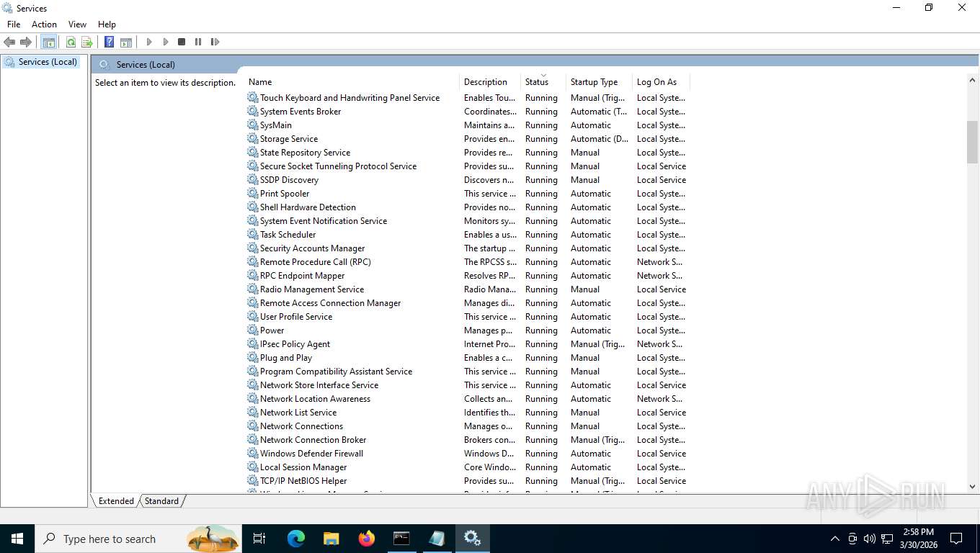Viewport: 980px width, 553px height.
Task: Open the Action menu
Action: pos(44,24)
